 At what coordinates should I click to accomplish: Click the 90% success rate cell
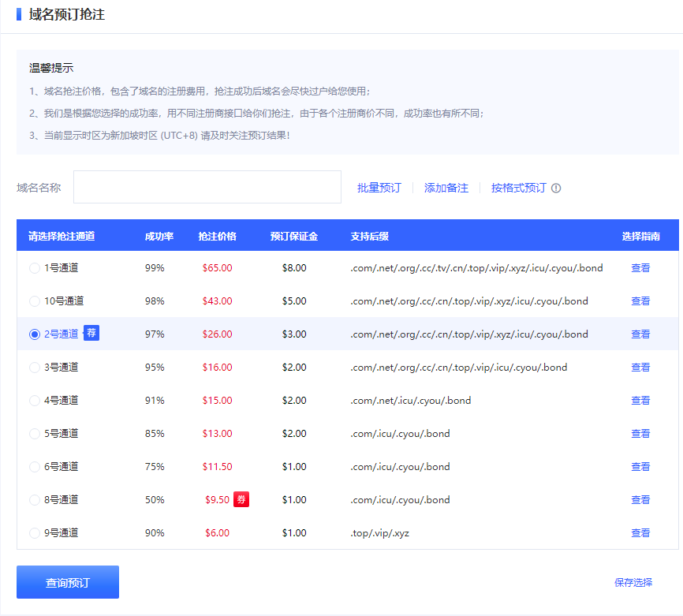155,533
